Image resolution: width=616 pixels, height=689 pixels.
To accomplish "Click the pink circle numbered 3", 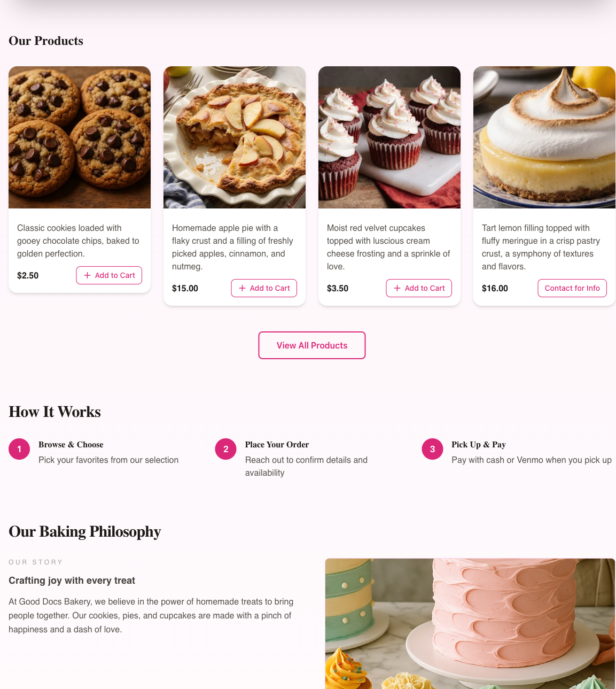I will tap(433, 449).
